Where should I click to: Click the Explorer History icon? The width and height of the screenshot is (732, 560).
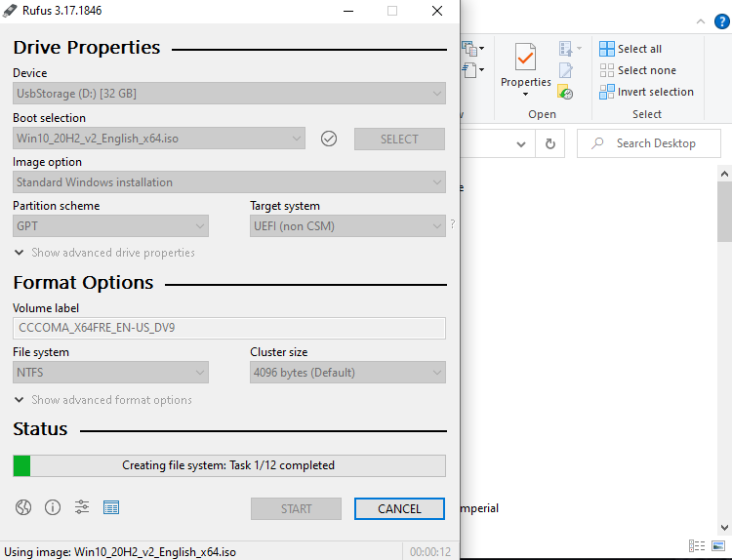565,93
